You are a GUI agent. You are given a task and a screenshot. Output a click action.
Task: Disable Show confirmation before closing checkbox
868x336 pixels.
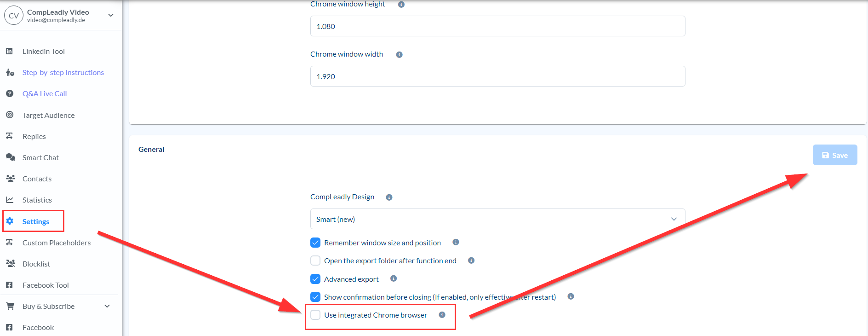(x=315, y=297)
